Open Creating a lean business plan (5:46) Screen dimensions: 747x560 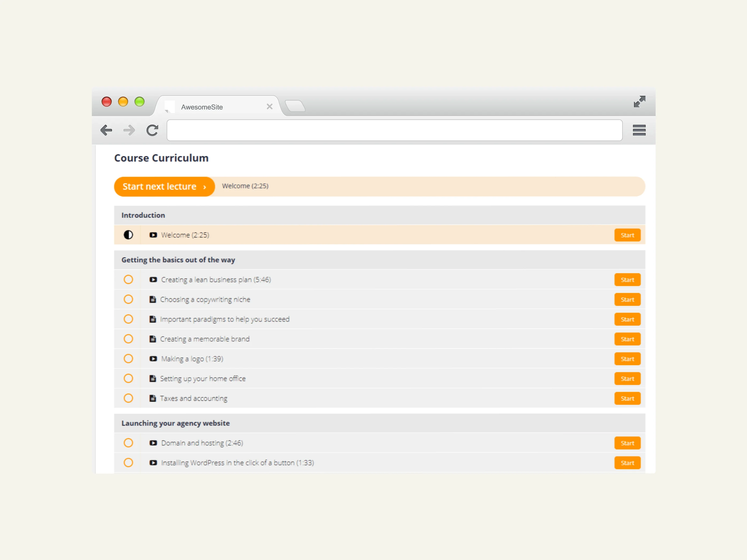coord(216,279)
